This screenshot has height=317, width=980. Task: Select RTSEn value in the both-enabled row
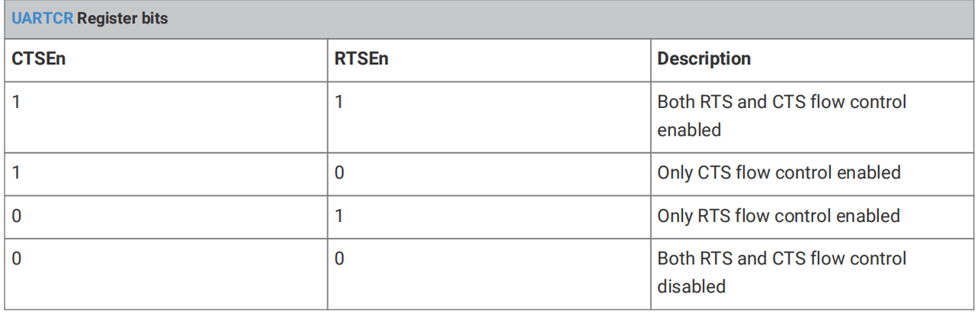click(x=339, y=101)
